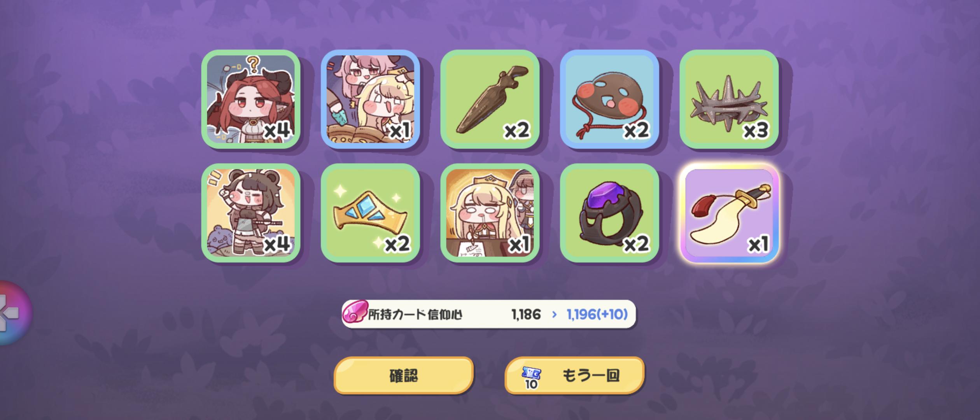Image resolution: width=980 pixels, height=420 pixels.
Task: Click the もう一回 draw again button
Action: pos(574,375)
